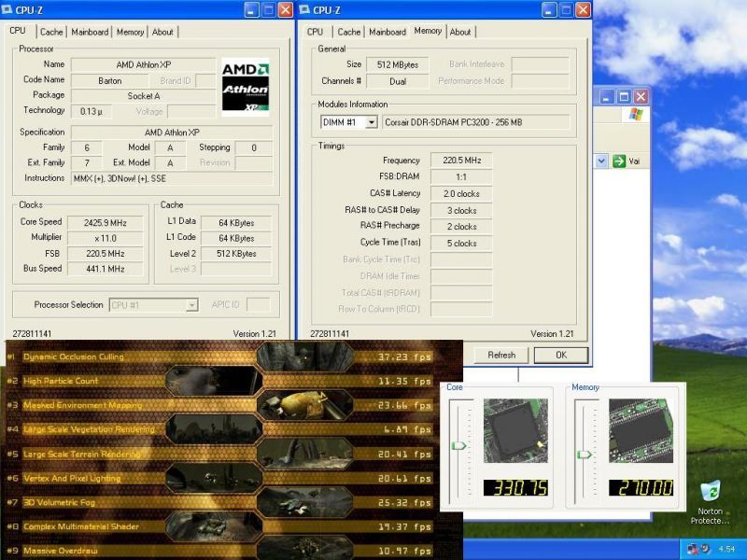Click the Level 2 cache value 512 KBytes
Screen dimensions: 747x560
coord(236,253)
